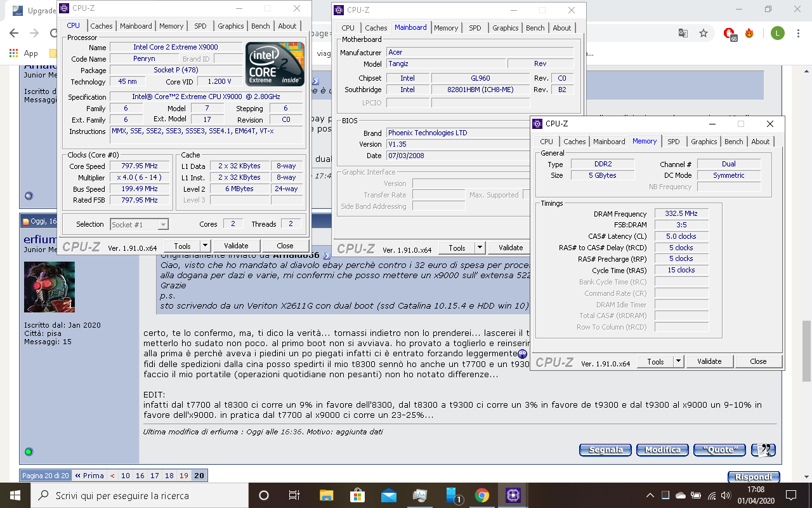This screenshot has width=812, height=508.
Task: Open the Apps grid in bookmarks bar
Action: point(23,53)
